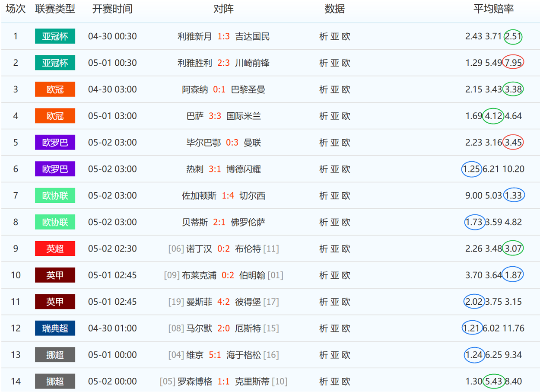The height and width of the screenshot is (392, 540).
Task: Open 析 analysis for 布莱克浦 vs 伯明翰
Action: [324, 275]
